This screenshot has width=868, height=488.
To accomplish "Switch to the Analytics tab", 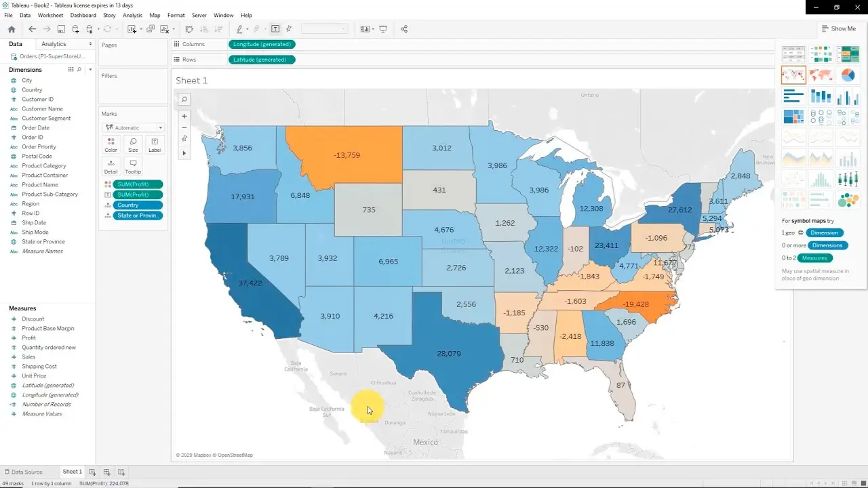I will 54,44.
